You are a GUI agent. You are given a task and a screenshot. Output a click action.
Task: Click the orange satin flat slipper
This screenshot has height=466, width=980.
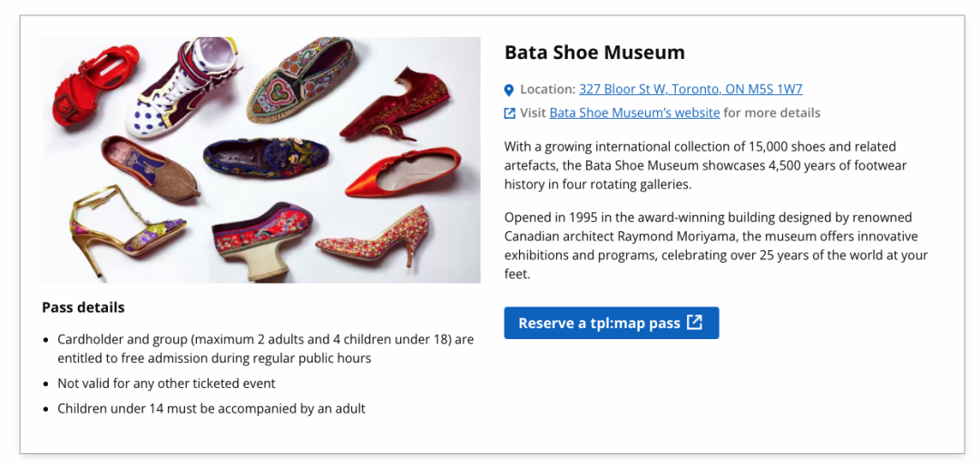[x=403, y=171]
